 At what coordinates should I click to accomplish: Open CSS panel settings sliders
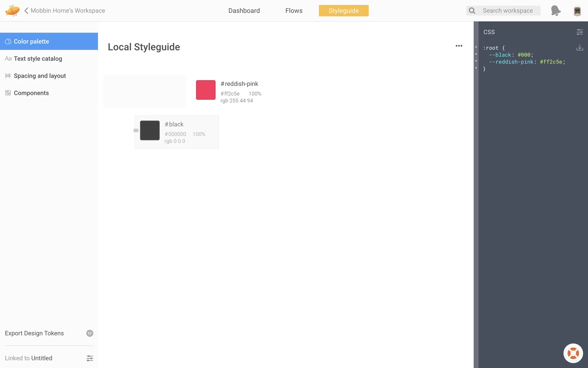click(579, 32)
